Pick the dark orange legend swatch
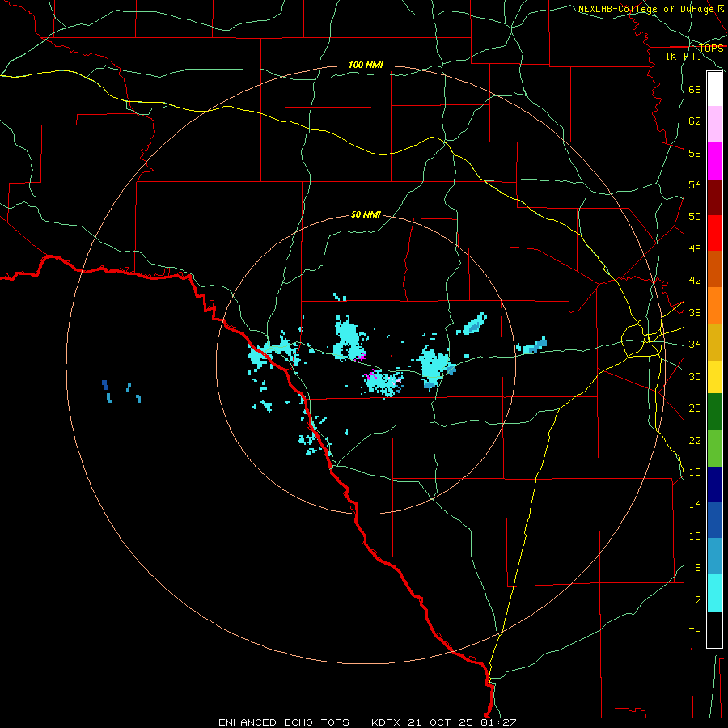Image resolution: width=728 pixels, height=728 pixels. coord(714,269)
